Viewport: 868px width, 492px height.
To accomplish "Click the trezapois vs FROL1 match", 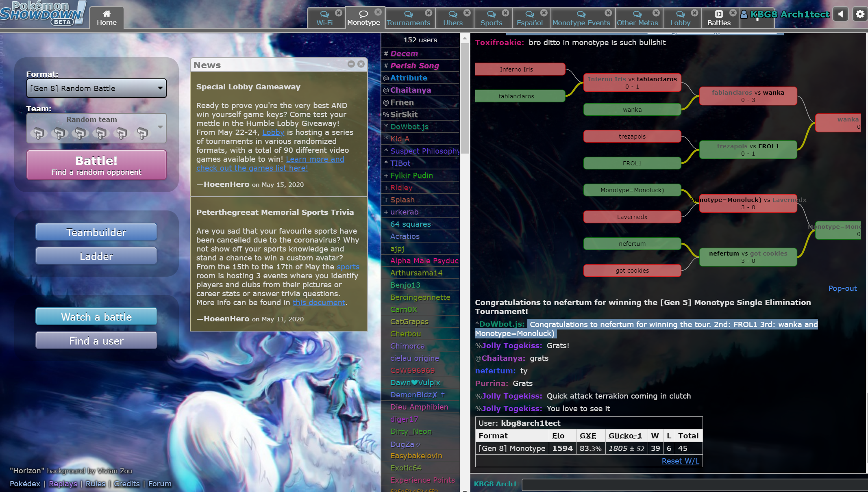I will tap(748, 150).
